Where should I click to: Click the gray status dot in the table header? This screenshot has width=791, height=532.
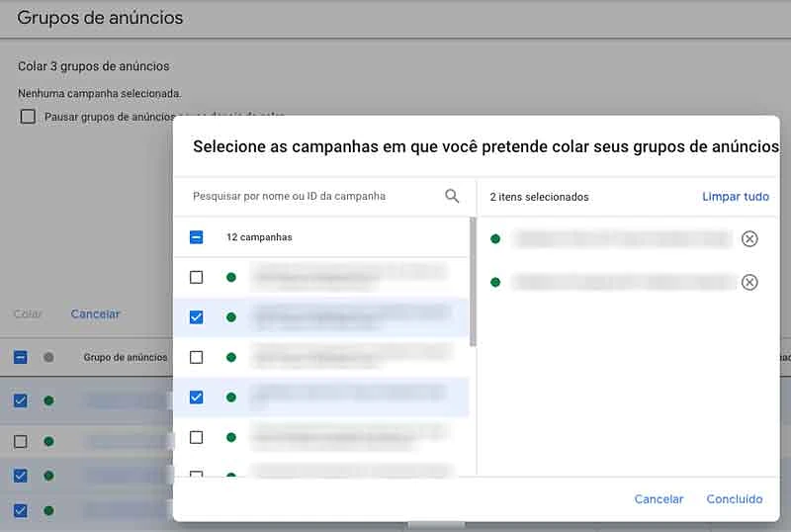point(48,357)
